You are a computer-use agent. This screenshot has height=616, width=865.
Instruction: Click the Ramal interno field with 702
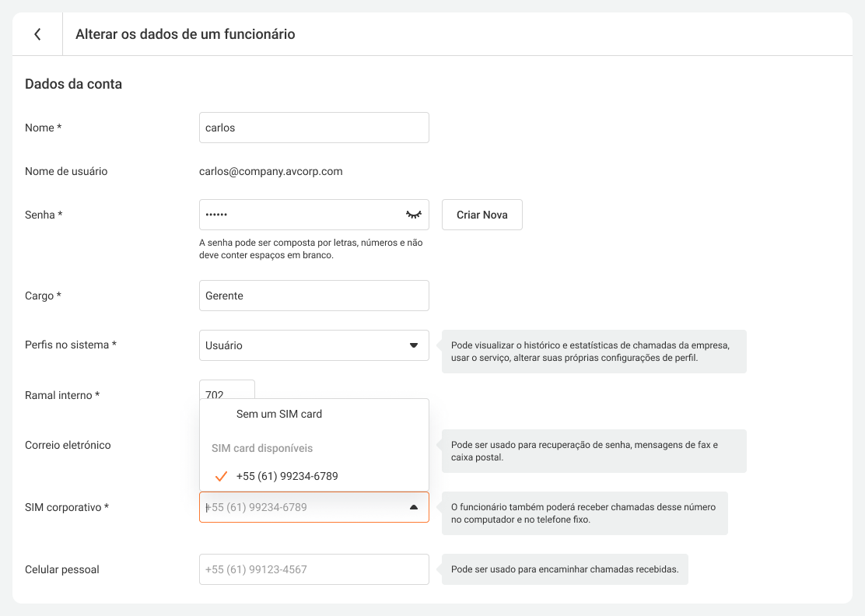click(x=226, y=390)
